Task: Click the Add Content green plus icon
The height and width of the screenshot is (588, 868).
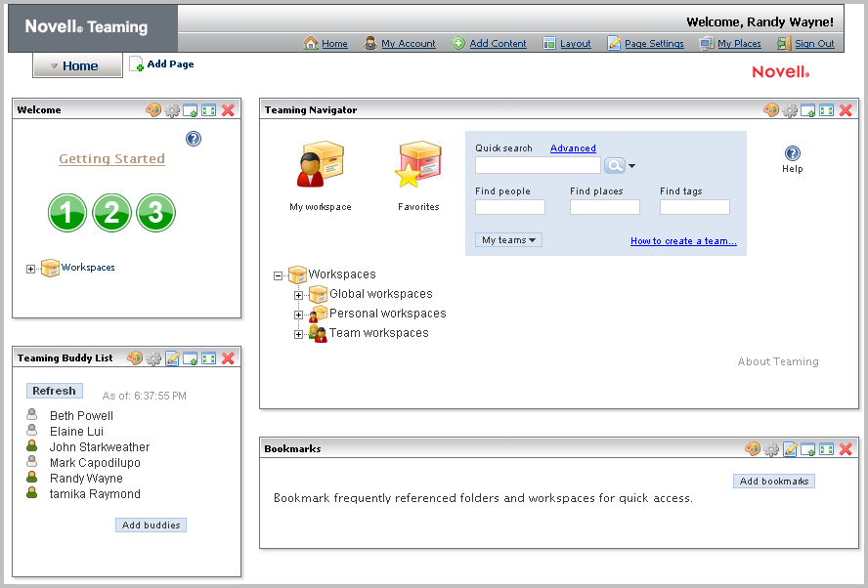Action: click(x=456, y=43)
